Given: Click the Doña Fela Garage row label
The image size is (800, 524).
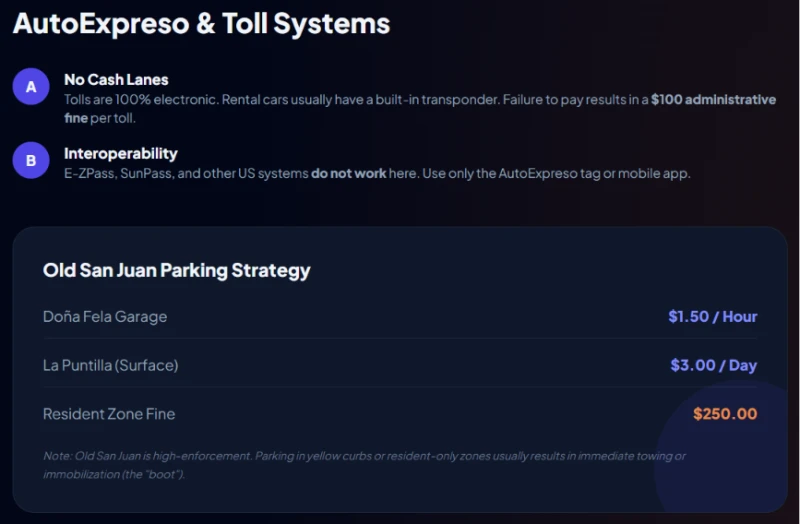Looking at the screenshot, I should (105, 317).
